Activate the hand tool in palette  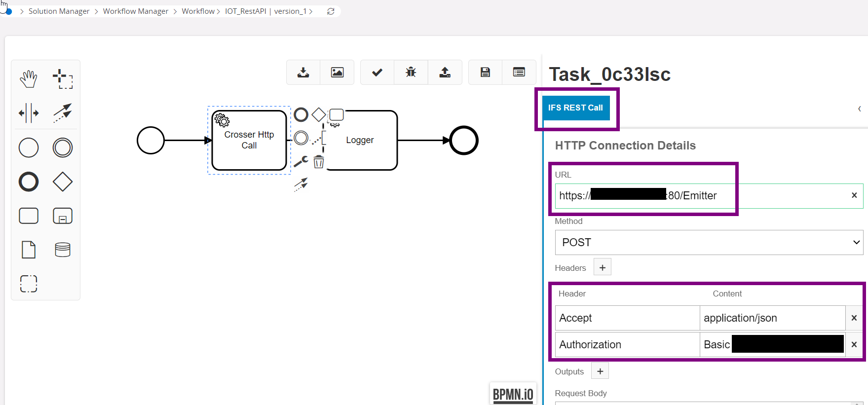click(x=29, y=79)
